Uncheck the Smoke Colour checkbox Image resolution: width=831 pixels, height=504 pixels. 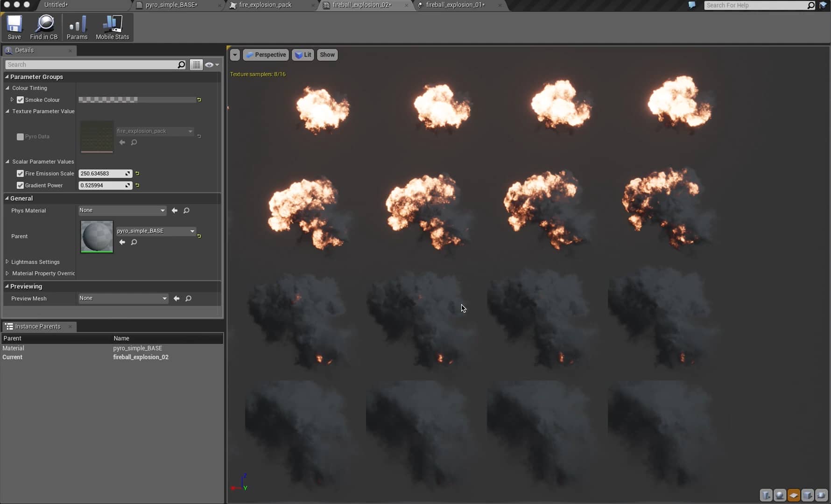(20, 99)
